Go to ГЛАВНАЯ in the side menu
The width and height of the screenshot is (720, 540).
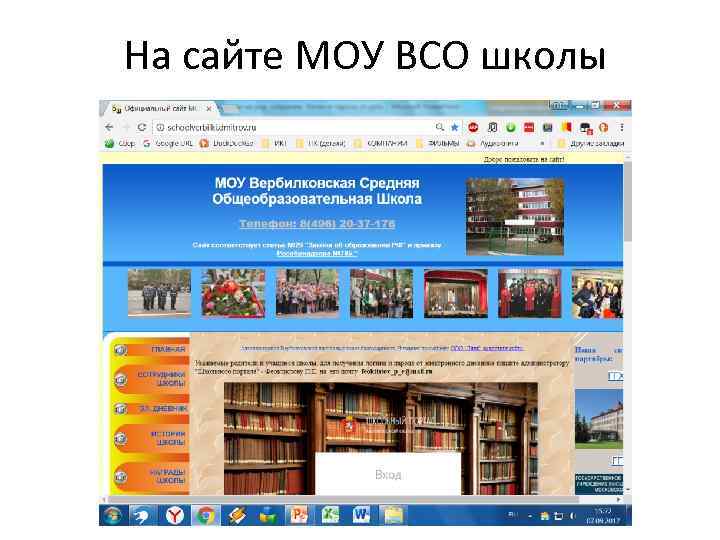coord(152,349)
